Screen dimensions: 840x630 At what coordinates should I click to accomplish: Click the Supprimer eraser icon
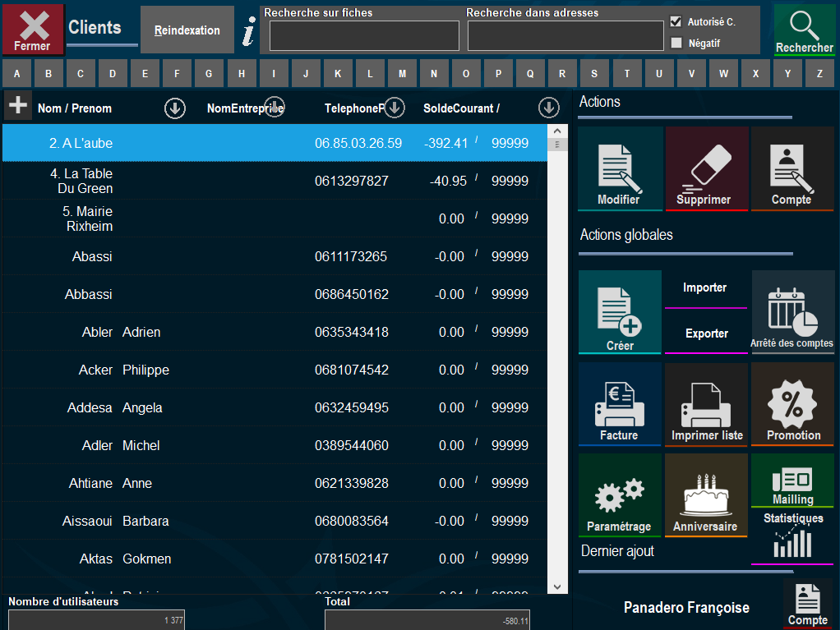pos(707,168)
